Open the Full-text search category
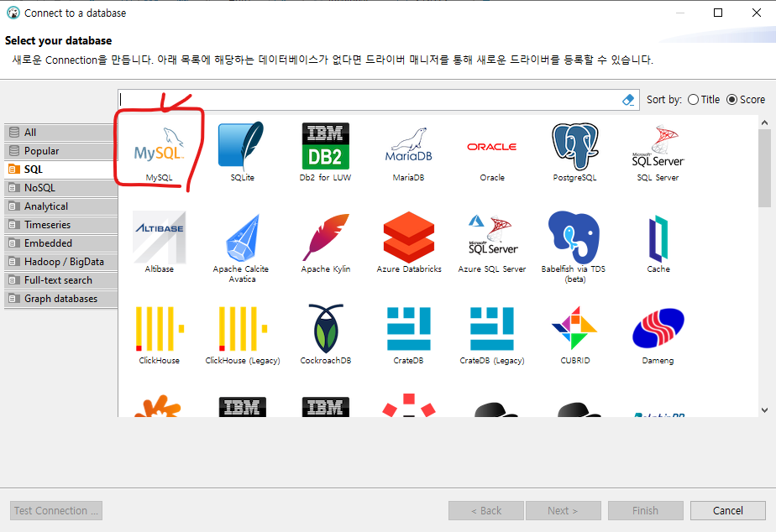 pos(60,280)
